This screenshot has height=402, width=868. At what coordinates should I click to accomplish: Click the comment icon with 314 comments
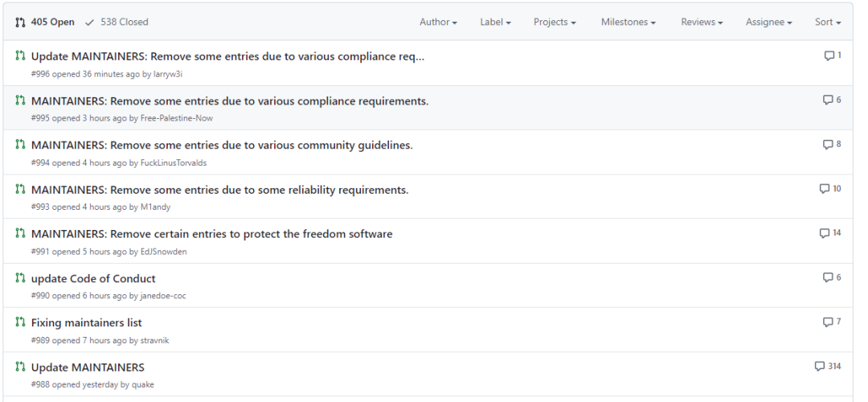point(820,367)
